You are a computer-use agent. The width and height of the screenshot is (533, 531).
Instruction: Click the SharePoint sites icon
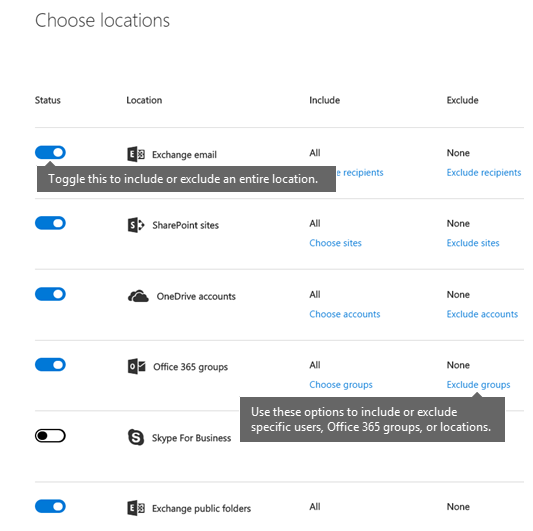click(136, 225)
